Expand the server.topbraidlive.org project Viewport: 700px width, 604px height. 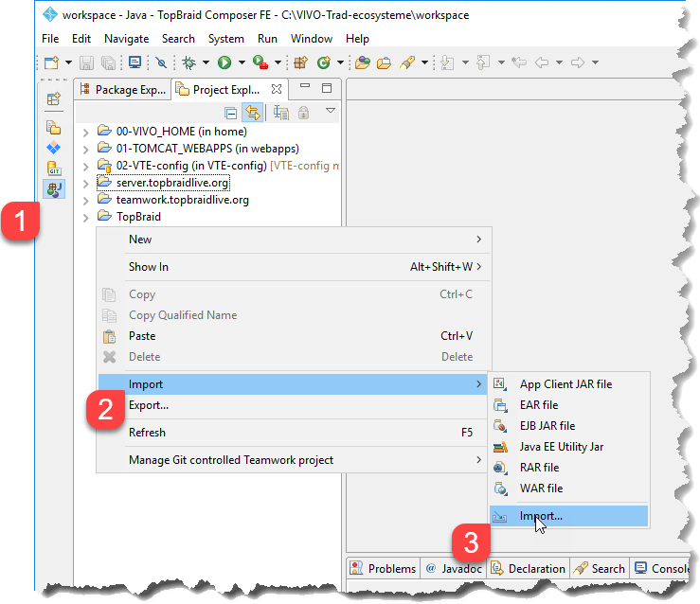coord(85,184)
